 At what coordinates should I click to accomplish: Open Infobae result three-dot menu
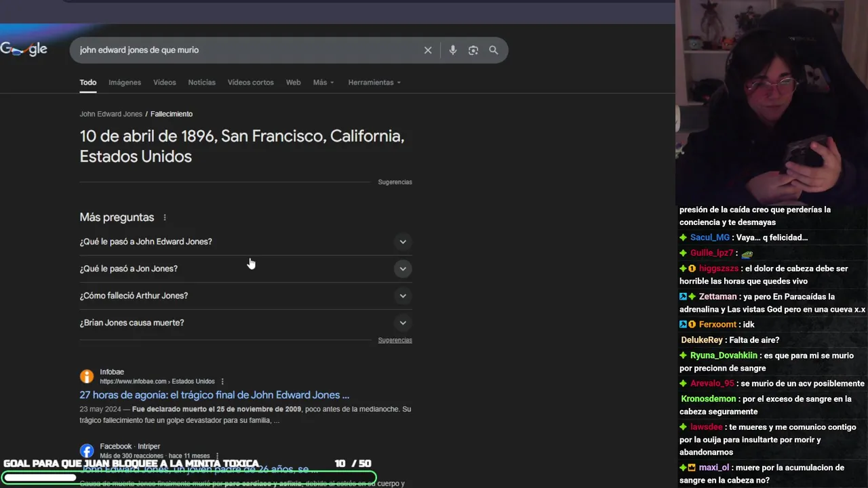coord(222,382)
